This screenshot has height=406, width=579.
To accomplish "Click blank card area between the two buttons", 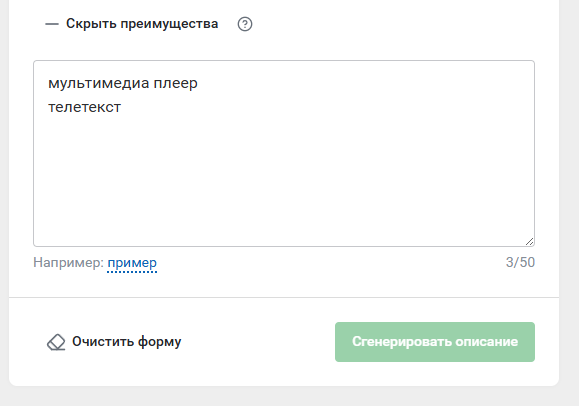I will [x=258, y=342].
